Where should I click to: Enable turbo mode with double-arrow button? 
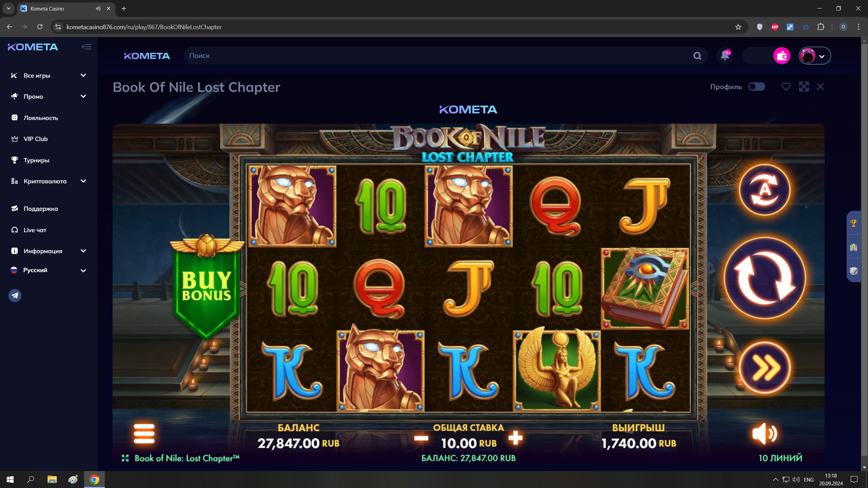click(x=765, y=368)
